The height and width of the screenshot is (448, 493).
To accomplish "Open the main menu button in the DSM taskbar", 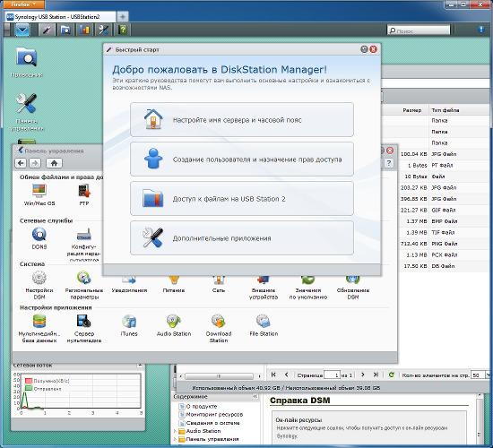I will [x=22, y=30].
